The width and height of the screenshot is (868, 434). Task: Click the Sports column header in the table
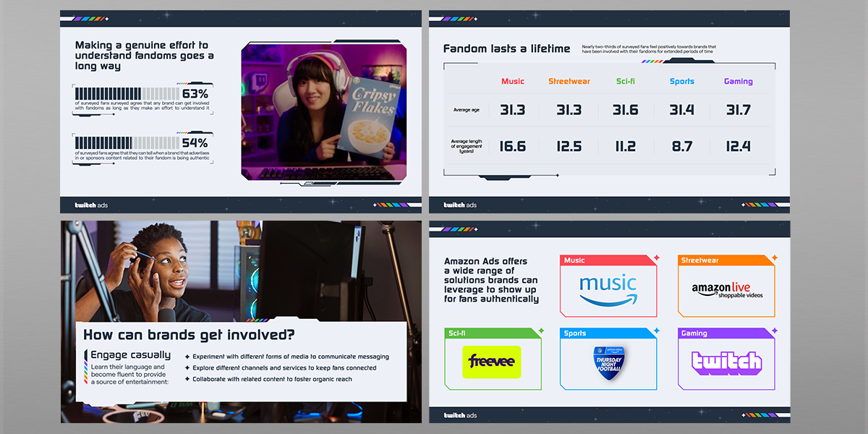coord(681,82)
